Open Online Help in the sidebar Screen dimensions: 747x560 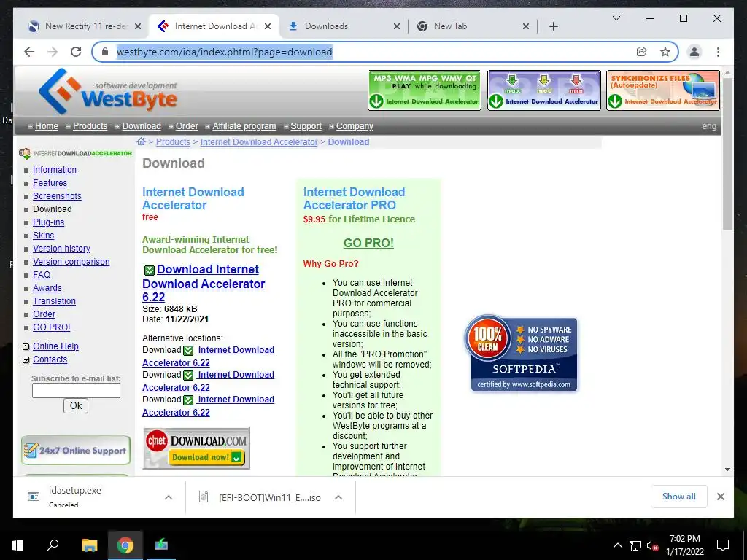click(x=55, y=346)
